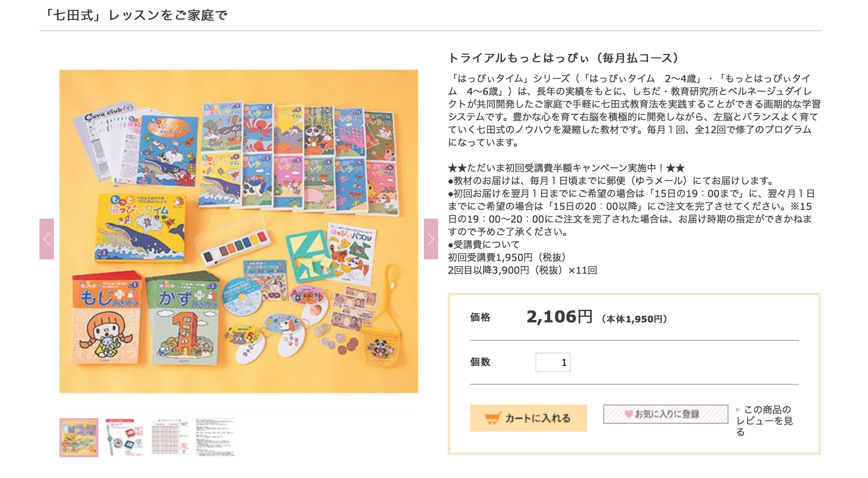Click the small arrow beside the review link

tap(738, 409)
